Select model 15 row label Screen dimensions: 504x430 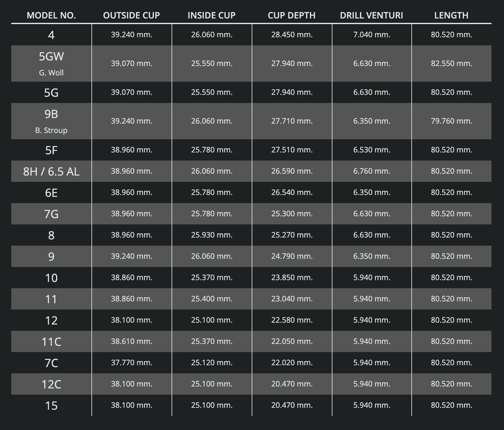click(51, 405)
